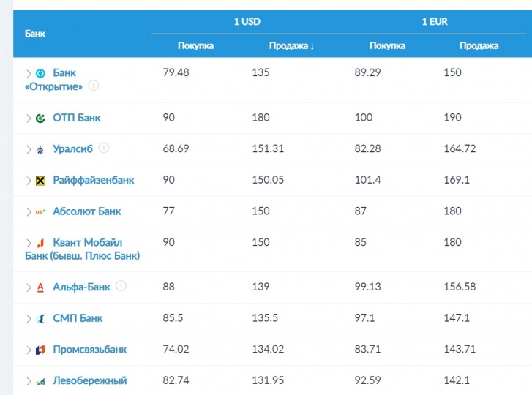Screen dimensions: 532x395
Task: Click the Alfa-Bank logo icon
Action: [41, 287]
